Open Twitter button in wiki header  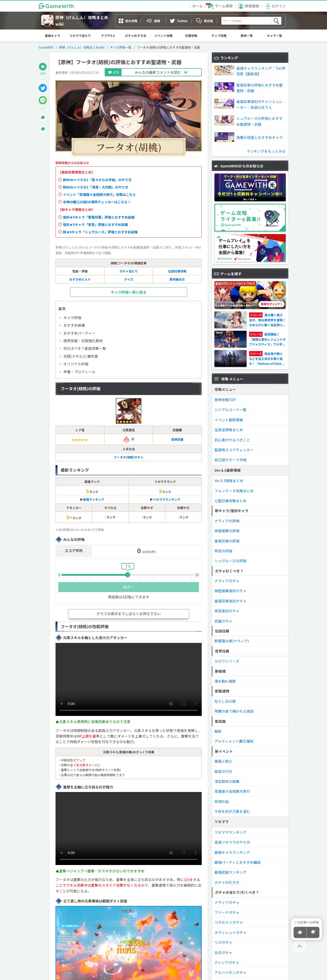(179, 21)
